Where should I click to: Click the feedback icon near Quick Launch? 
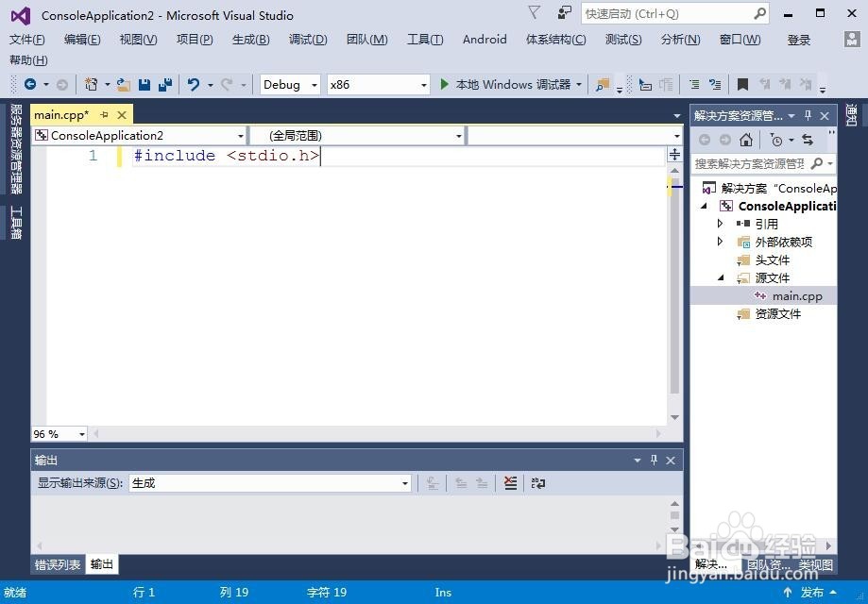[x=564, y=12]
